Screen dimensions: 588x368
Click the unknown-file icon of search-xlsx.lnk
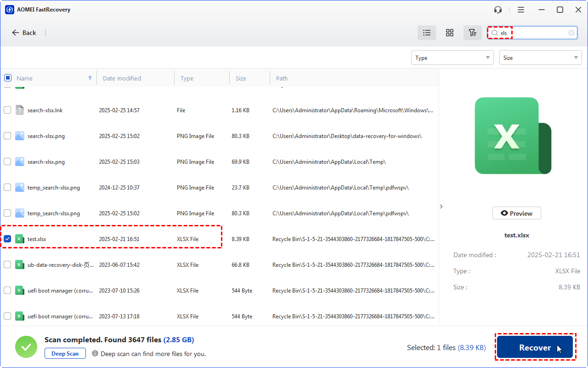click(19, 110)
